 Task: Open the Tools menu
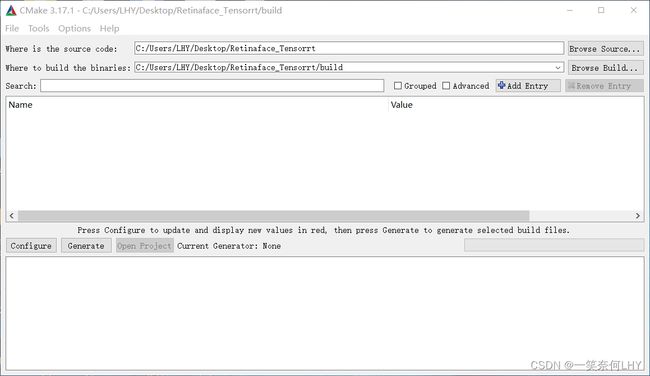click(39, 29)
